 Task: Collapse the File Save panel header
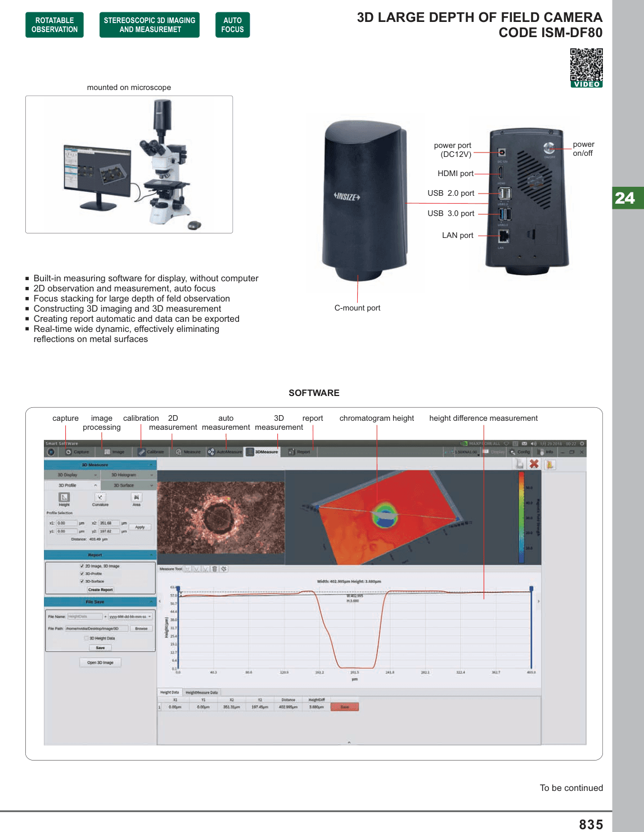(x=100, y=602)
